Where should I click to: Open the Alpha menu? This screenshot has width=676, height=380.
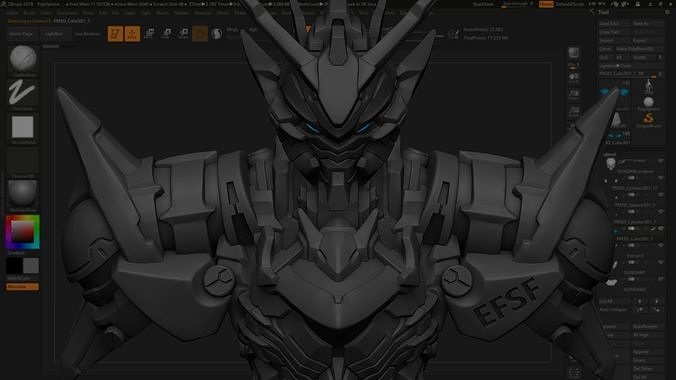13,13
